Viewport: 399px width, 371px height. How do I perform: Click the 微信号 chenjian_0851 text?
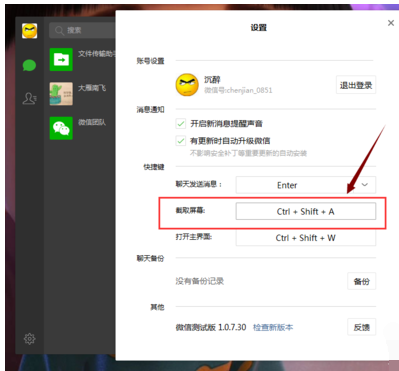click(x=238, y=90)
